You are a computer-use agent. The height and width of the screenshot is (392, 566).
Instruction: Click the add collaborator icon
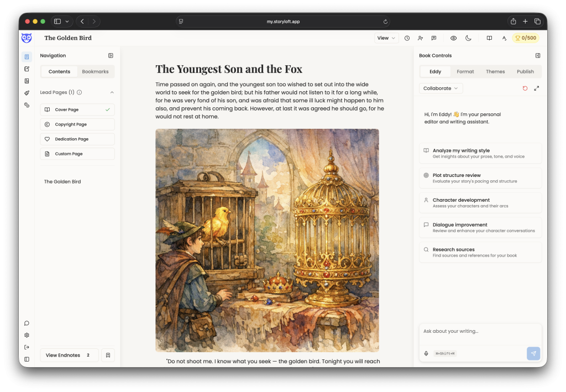click(x=420, y=38)
